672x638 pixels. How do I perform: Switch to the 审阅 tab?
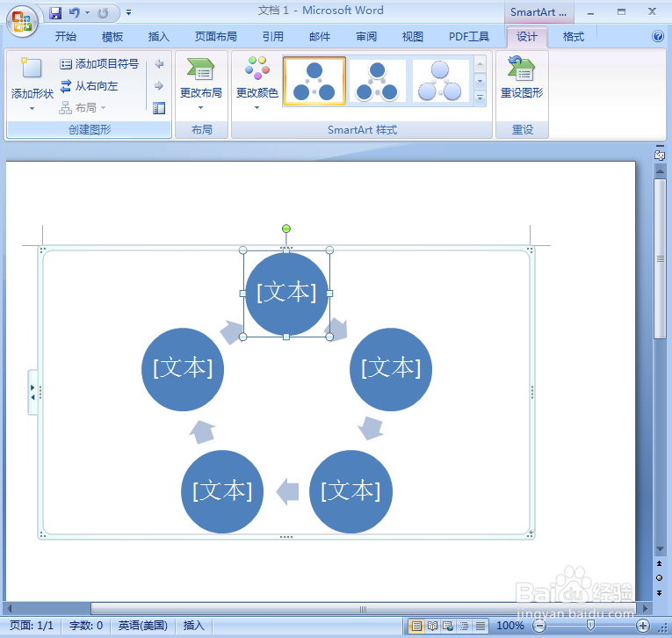(x=366, y=37)
